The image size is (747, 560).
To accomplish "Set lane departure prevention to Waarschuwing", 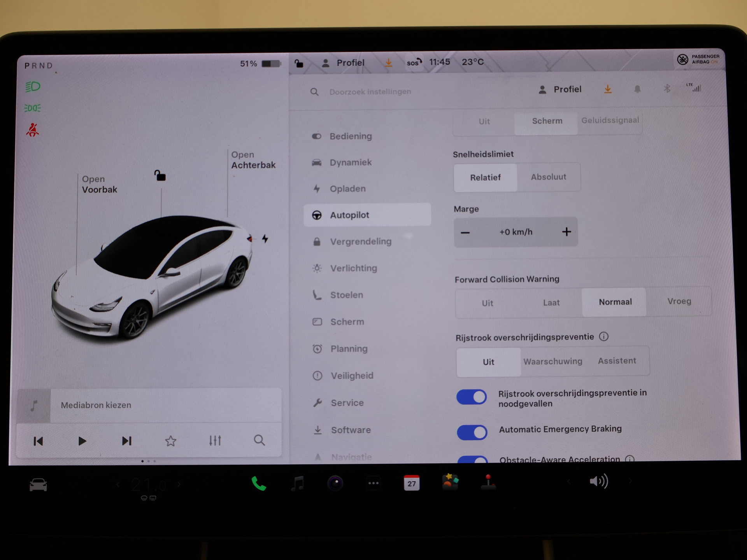I will [x=553, y=361].
